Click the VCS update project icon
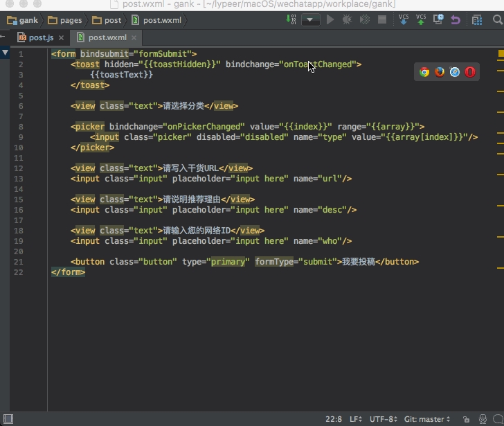This screenshot has height=426, width=504. 404,20
